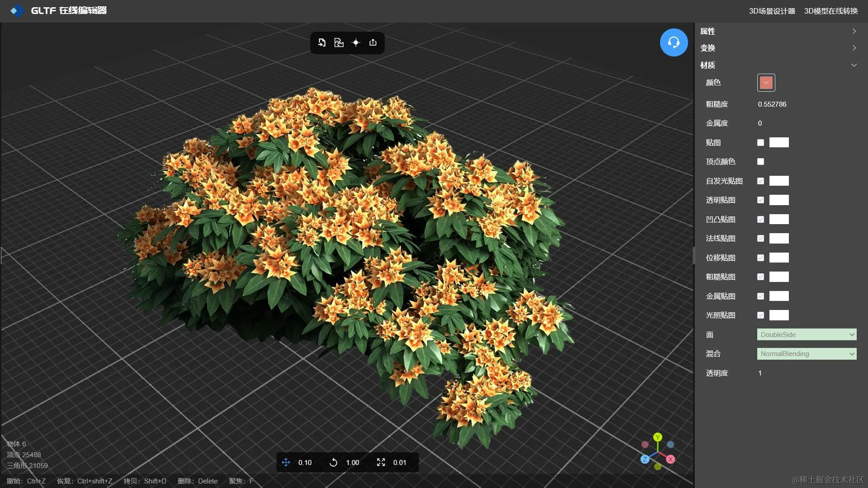Select the scale snap icon

click(x=381, y=462)
